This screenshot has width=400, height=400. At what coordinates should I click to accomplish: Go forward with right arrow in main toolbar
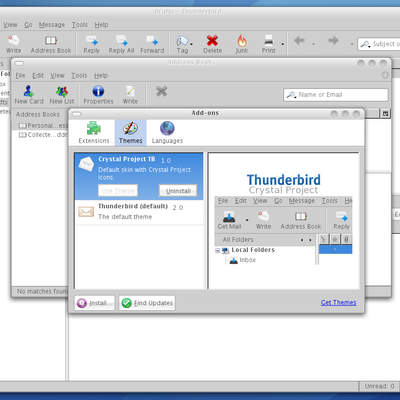click(x=333, y=41)
